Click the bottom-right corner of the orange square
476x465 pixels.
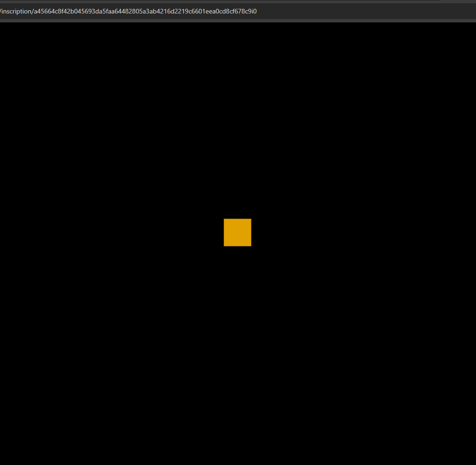[x=251, y=246]
